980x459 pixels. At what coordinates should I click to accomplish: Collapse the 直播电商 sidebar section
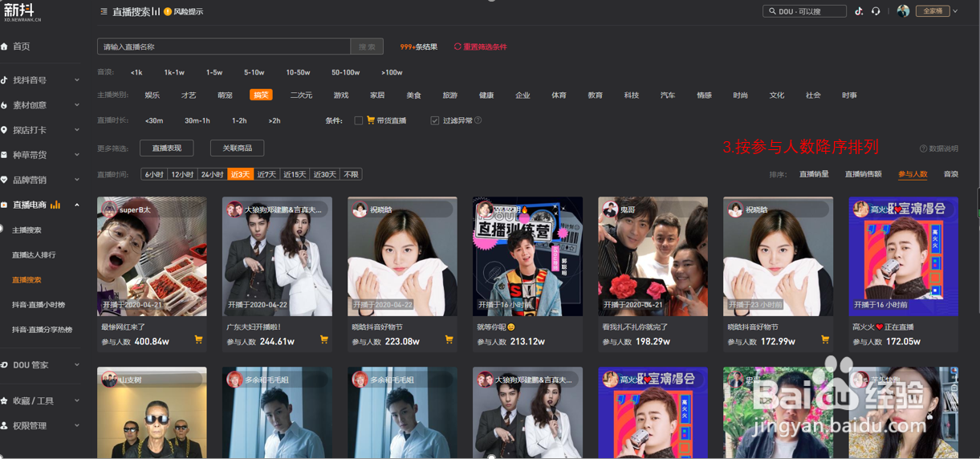(x=77, y=205)
